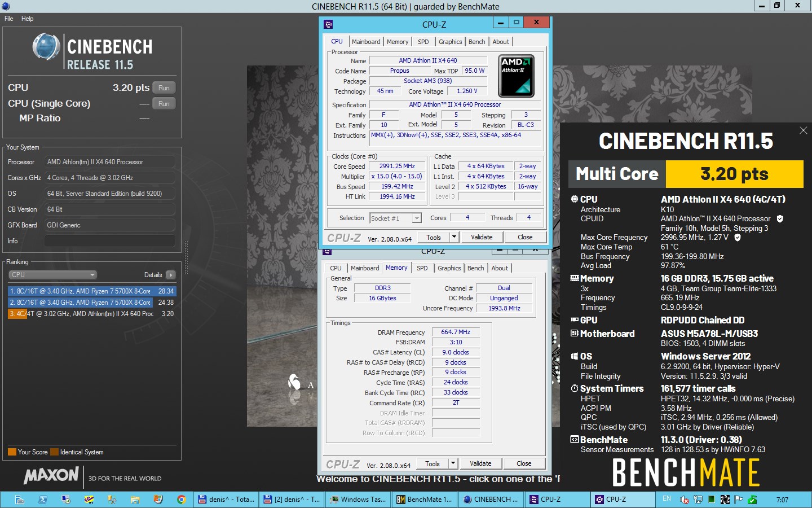Click Validate in upper CPU-Z window
The width and height of the screenshot is (812, 508).
click(482, 237)
